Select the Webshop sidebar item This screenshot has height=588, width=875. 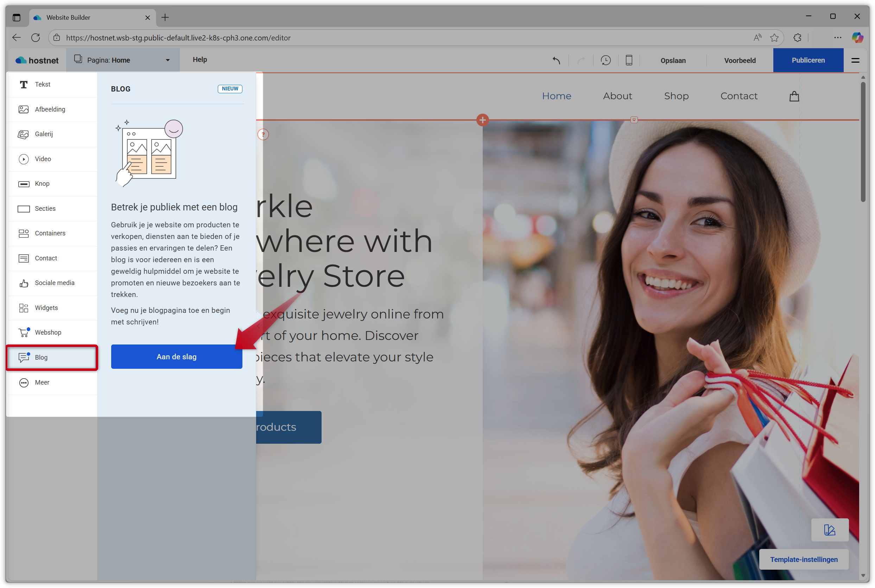pyautogui.click(x=48, y=333)
